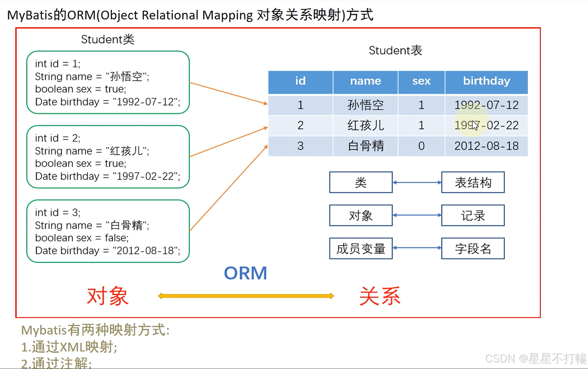This screenshot has height=369, width=588.
Task: Click the 'int id = 2;' line
Action: point(58,138)
